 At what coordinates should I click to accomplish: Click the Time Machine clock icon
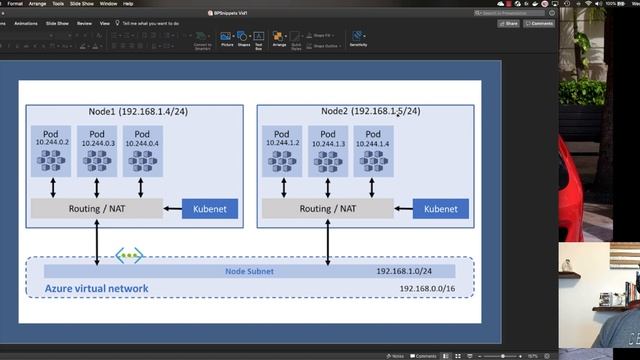567,4
